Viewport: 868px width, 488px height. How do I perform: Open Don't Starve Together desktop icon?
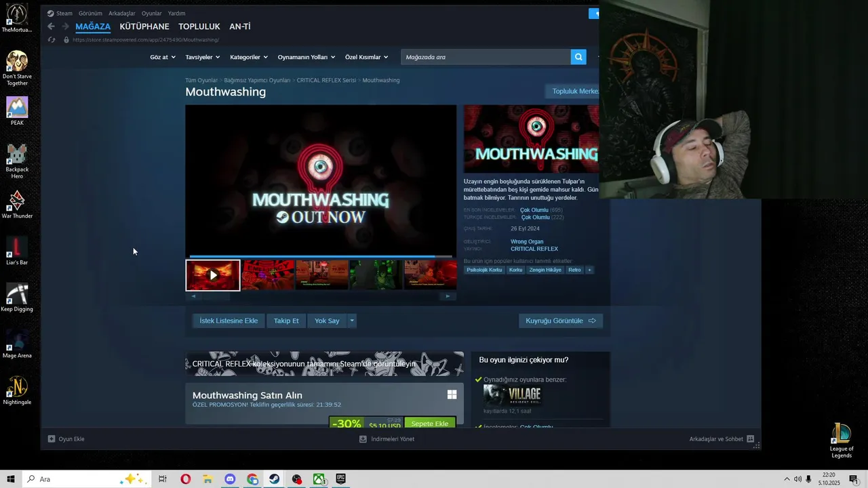[17, 68]
